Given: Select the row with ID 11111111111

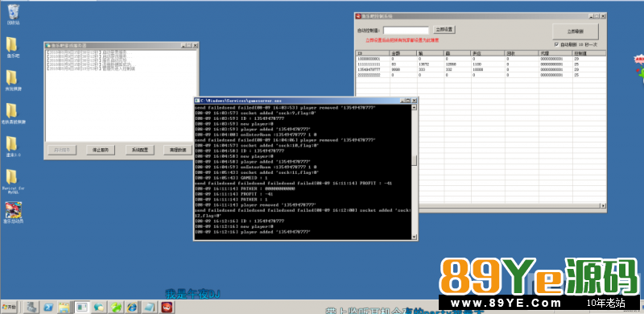Looking at the screenshot, I should coord(481,64).
